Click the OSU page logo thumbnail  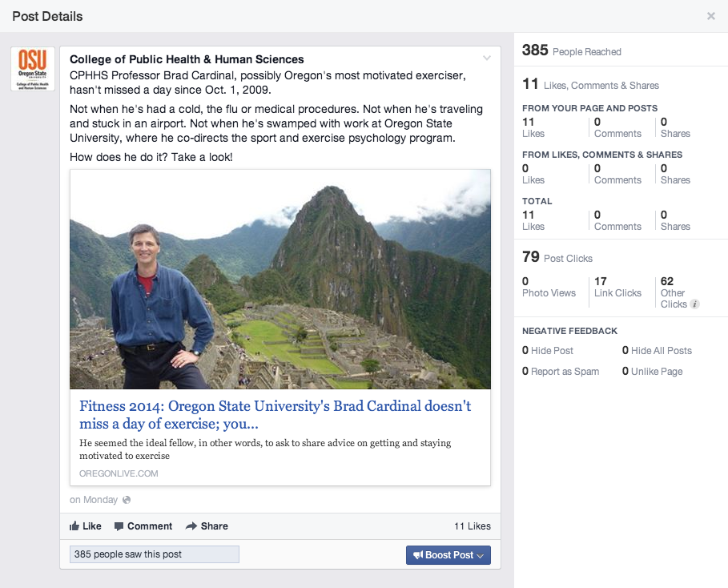pyautogui.click(x=33, y=69)
